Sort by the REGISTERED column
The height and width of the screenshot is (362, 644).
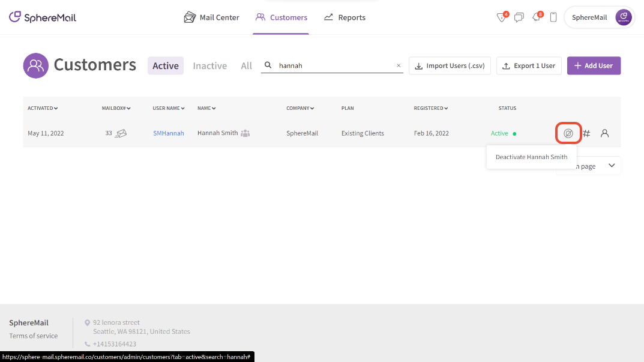click(431, 108)
